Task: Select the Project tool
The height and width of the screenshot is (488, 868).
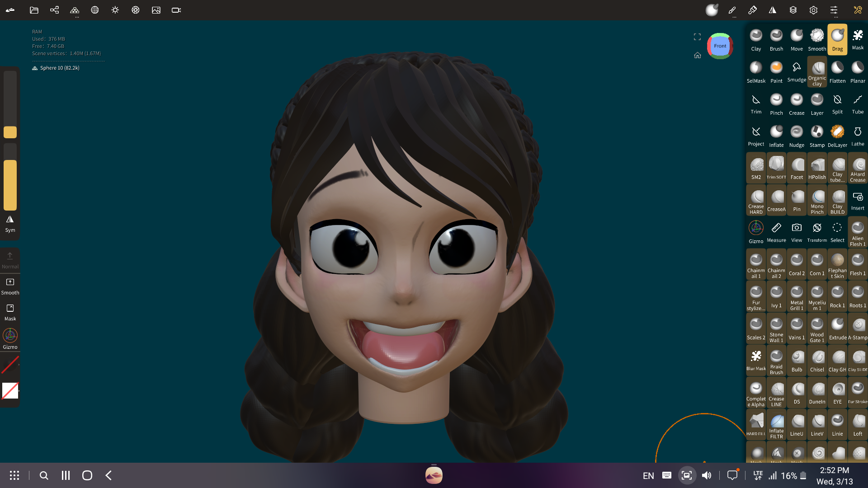Action: [x=756, y=136]
